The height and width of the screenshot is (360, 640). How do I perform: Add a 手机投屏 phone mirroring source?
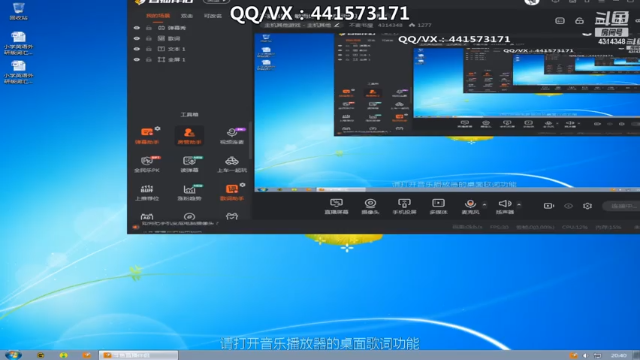tap(404, 206)
